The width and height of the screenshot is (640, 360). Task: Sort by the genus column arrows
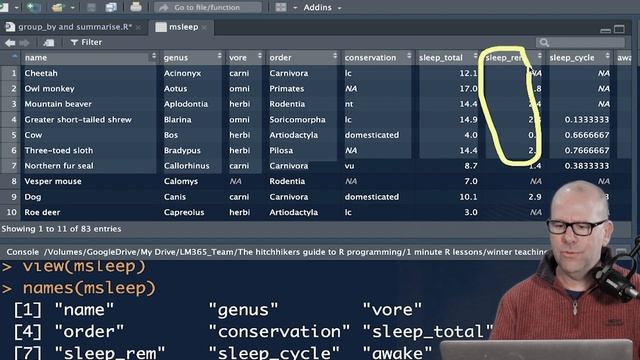click(220, 56)
